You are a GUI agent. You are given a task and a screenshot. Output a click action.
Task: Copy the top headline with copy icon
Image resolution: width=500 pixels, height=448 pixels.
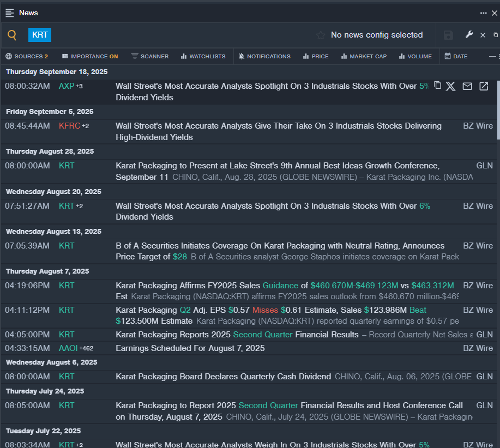point(437,86)
